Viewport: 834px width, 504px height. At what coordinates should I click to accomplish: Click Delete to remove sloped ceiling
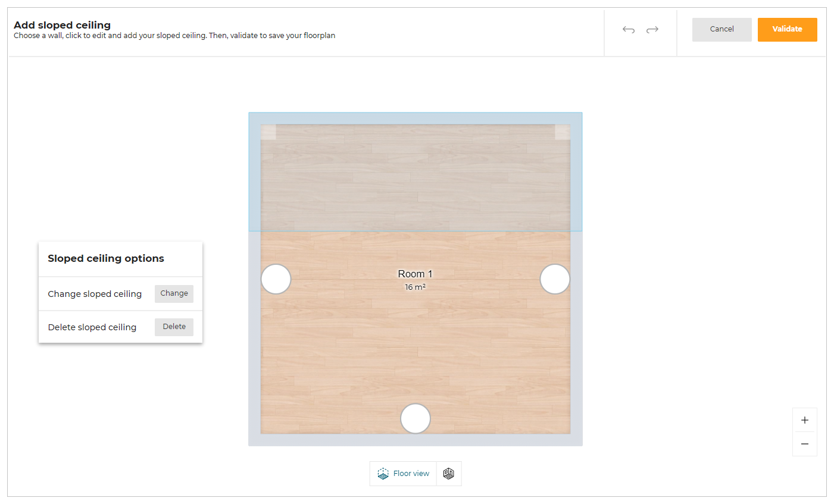(x=174, y=327)
